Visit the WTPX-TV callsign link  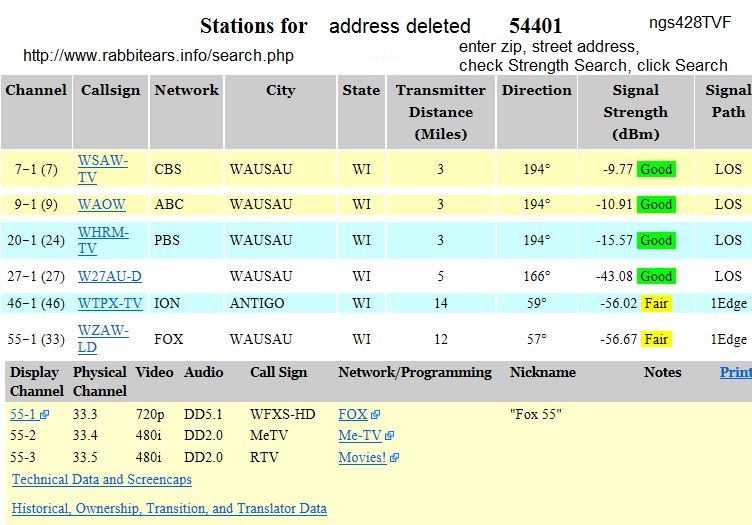coord(110,303)
